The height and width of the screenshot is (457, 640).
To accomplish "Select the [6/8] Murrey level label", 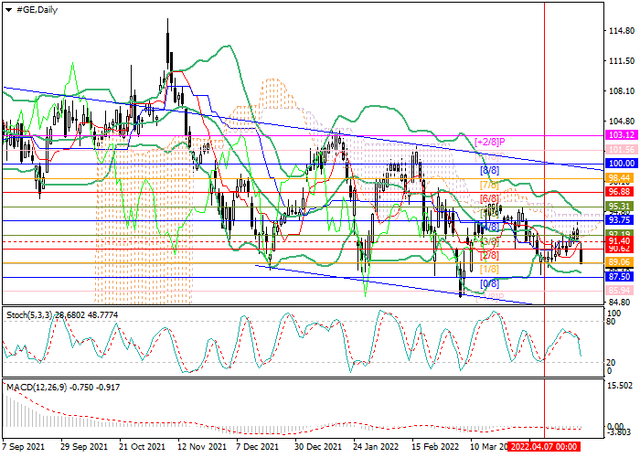I will click(489, 199).
